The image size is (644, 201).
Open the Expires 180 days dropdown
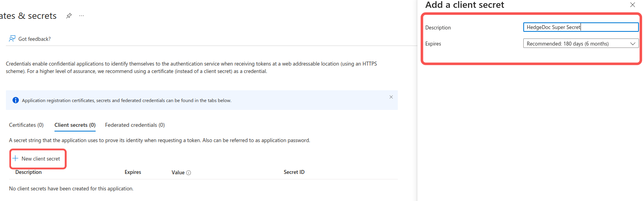pyautogui.click(x=576, y=44)
